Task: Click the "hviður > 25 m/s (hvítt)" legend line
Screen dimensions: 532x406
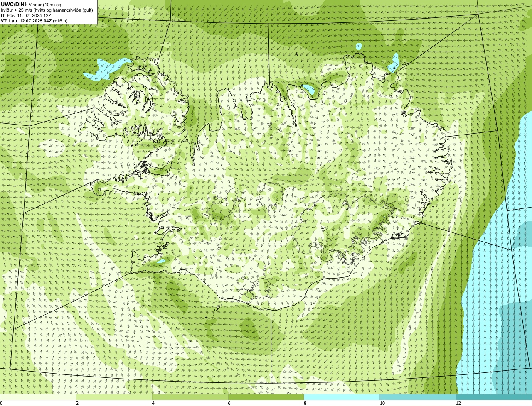Action: tap(47, 10)
